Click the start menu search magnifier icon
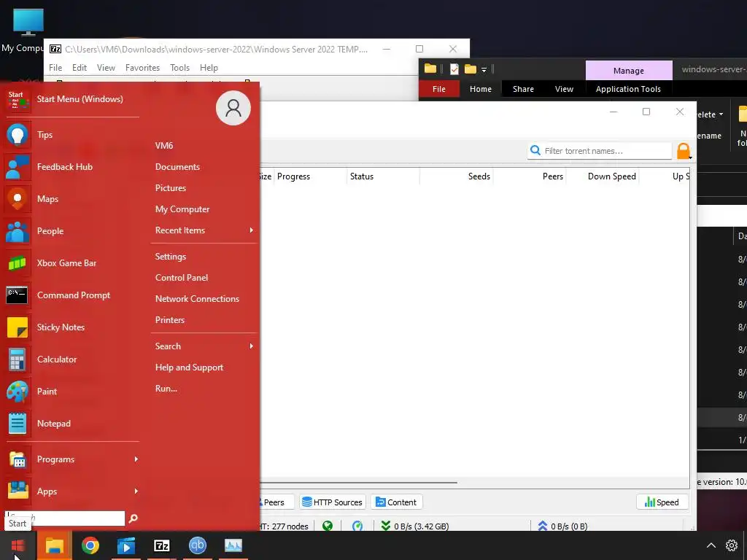 [x=133, y=518]
